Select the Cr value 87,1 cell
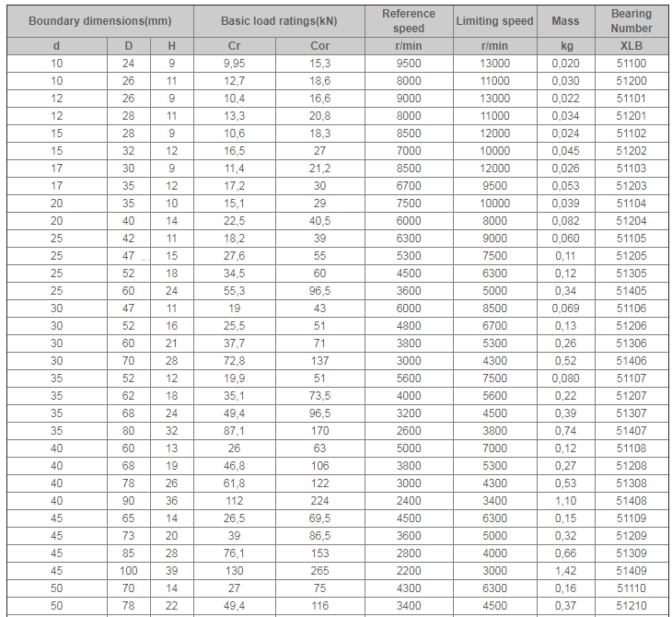This screenshot has width=672, height=617. click(x=234, y=430)
